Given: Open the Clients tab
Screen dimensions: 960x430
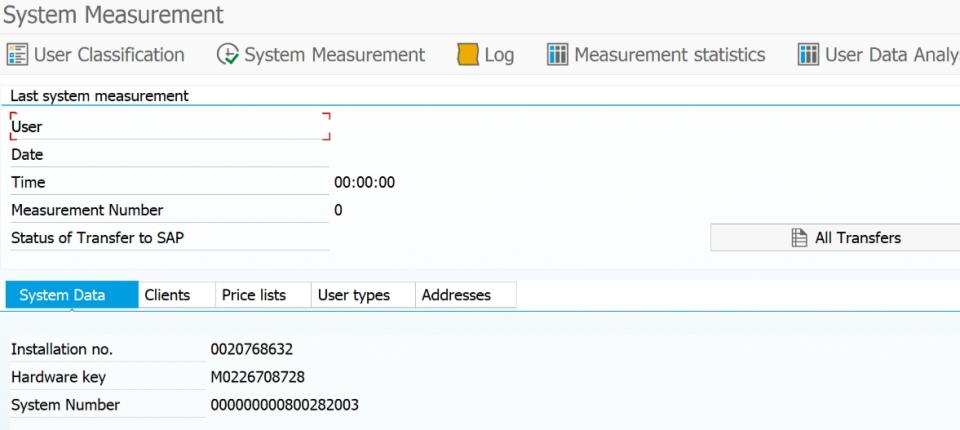Looking at the screenshot, I should 167,295.
